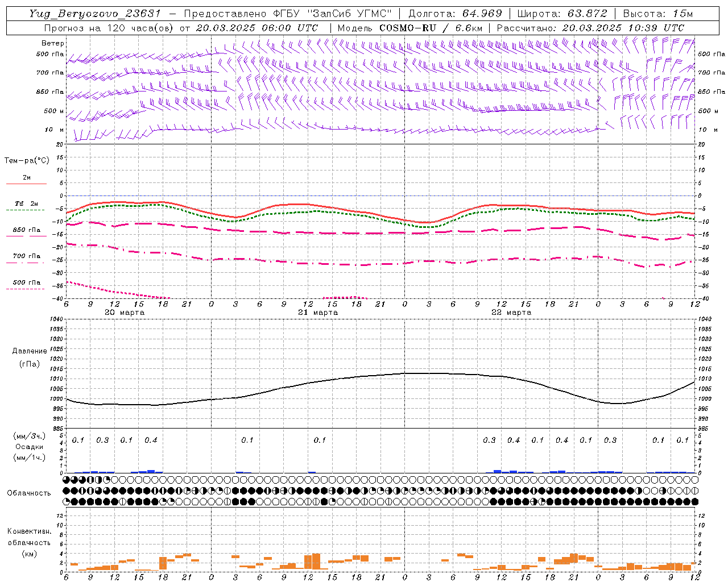Click the 2м temperature legend entry
This screenshot has width=728, height=582.
tap(27, 178)
